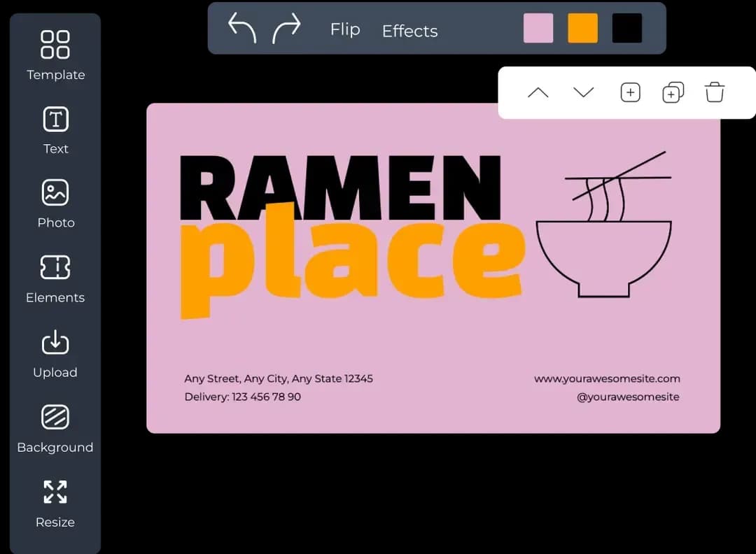The width and height of the screenshot is (756, 554).
Task: Open the Background panel icon
Action: (55, 417)
